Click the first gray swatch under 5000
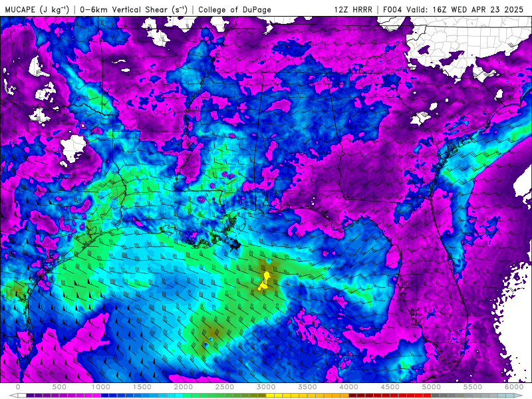Image resolution: width=532 pixels, height=399 pixels. (436, 396)
